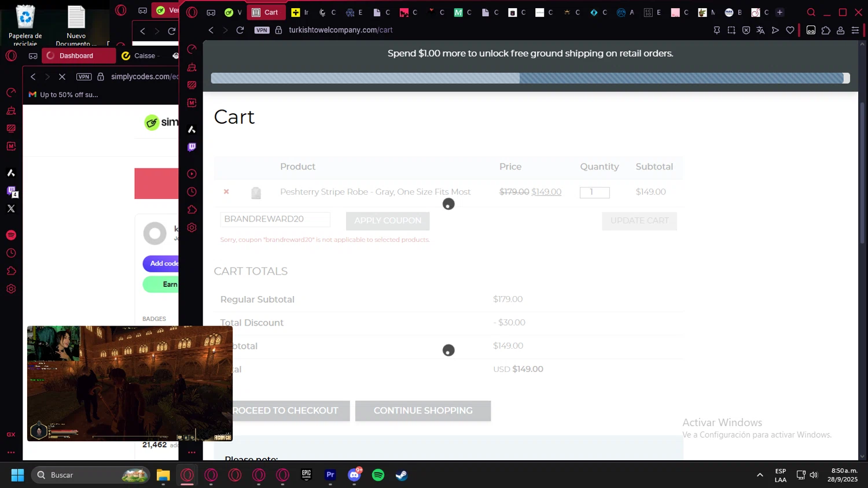This screenshot has width=868, height=488.
Task: Open the player send icon in address bar
Action: tap(775, 30)
